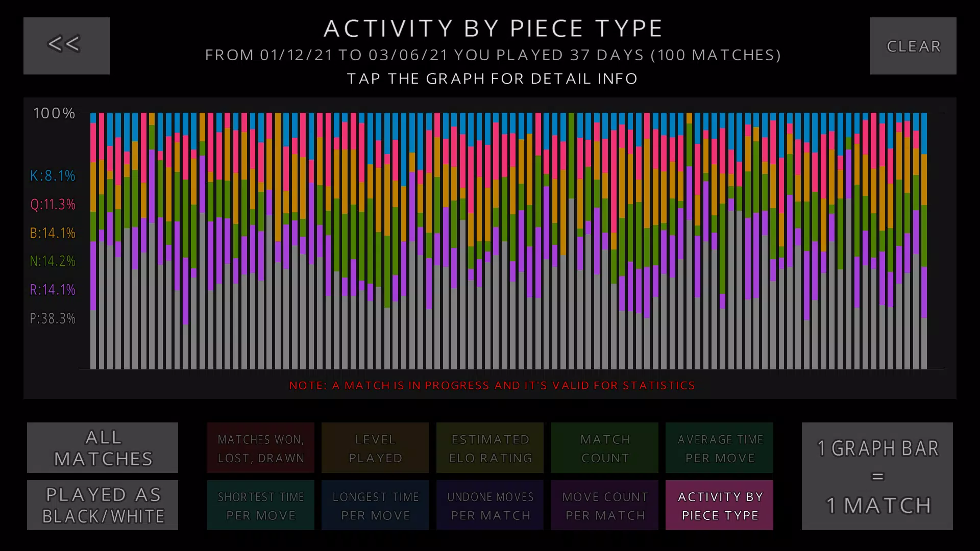Screen dimensions: 980x551
Task: Select UNDONE MOVES PER MATCH stat view
Action: 490,505
